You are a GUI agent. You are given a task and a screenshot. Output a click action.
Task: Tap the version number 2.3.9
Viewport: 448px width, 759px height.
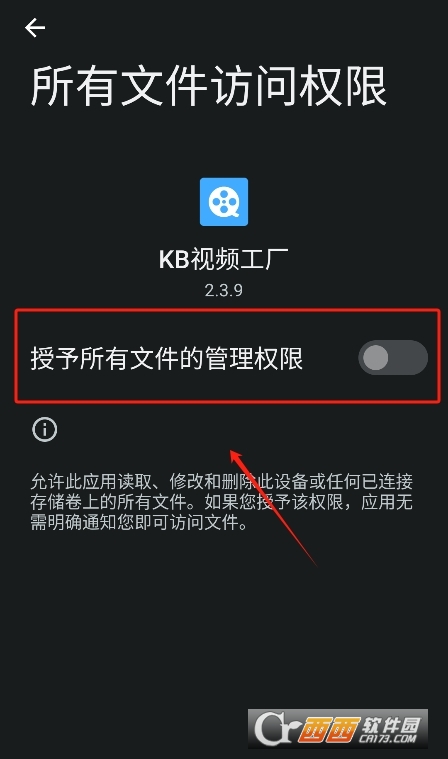(x=224, y=290)
